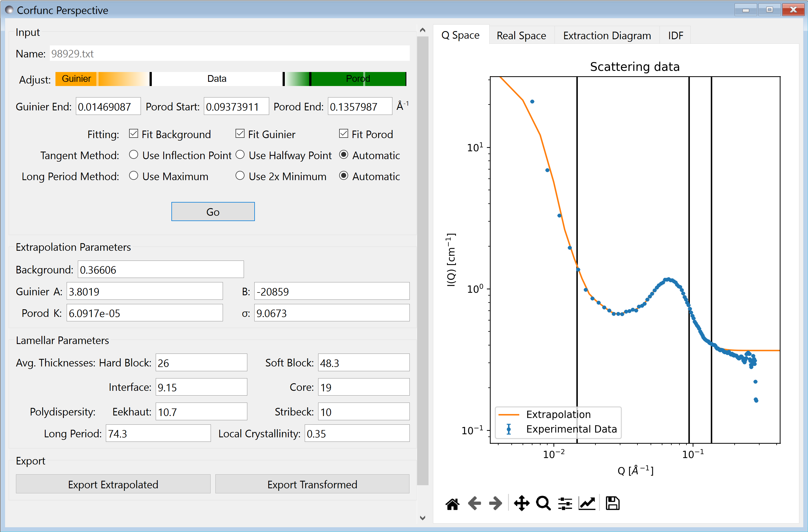
Task: Click the back arrow in plot toolbar
Action: pyautogui.click(x=474, y=503)
